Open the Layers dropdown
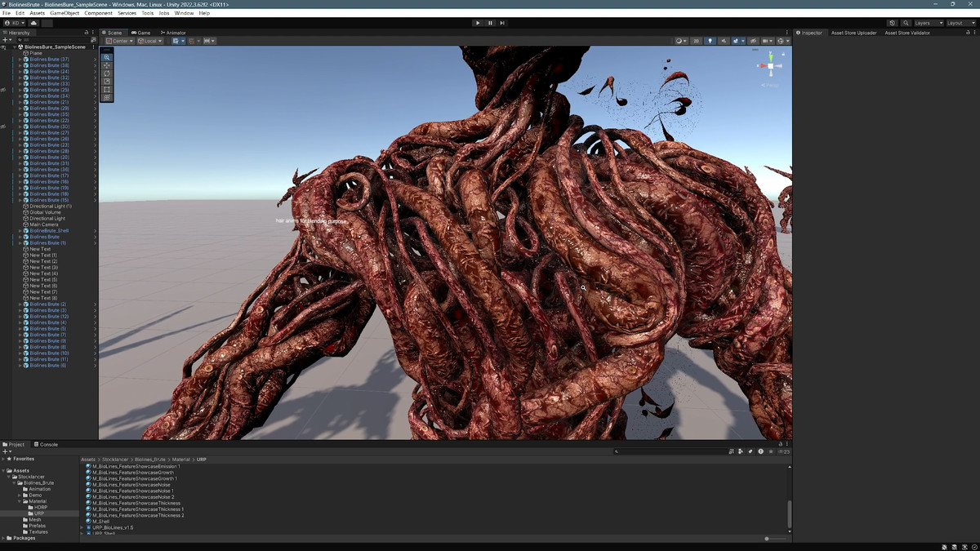Viewport: 980px width, 551px height. click(x=928, y=23)
